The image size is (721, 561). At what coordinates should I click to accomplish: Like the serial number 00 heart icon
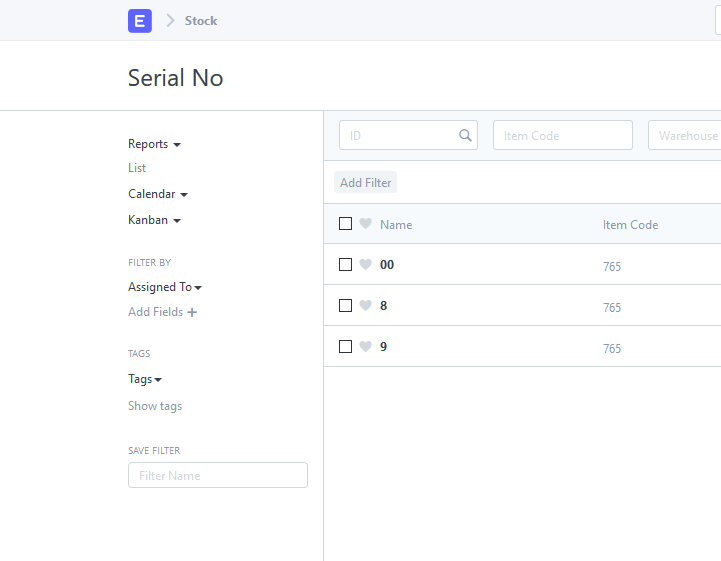(366, 264)
